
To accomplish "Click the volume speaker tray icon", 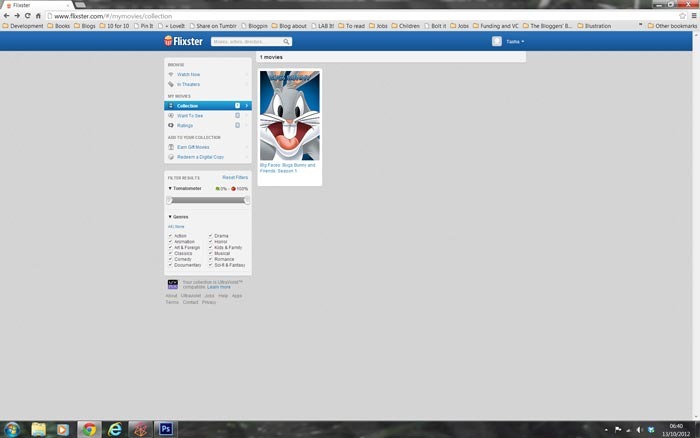I will [x=639, y=430].
